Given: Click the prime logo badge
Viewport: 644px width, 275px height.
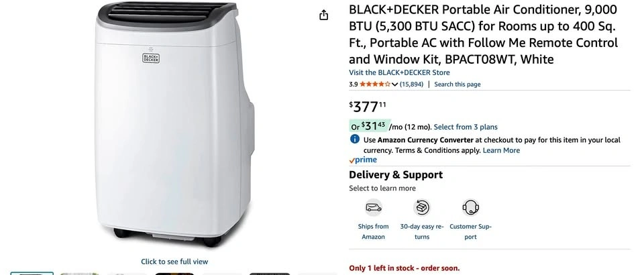Looking at the screenshot, I should click(363, 160).
